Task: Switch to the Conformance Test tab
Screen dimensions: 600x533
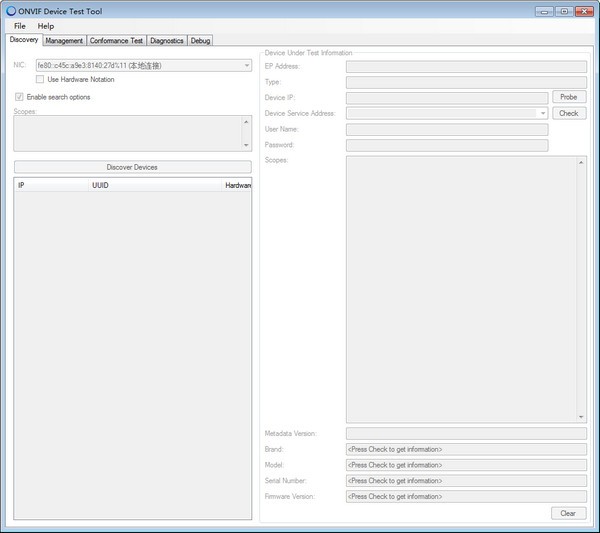Action: point(116,41)
